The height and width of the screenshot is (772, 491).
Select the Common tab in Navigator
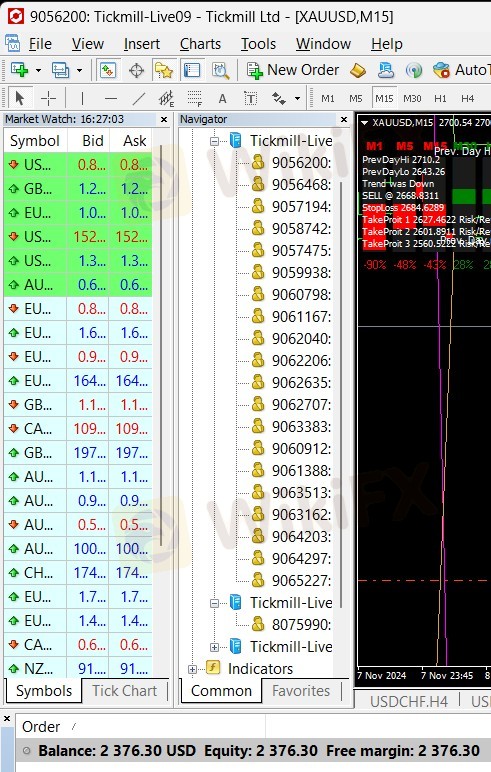coord(221,691)
